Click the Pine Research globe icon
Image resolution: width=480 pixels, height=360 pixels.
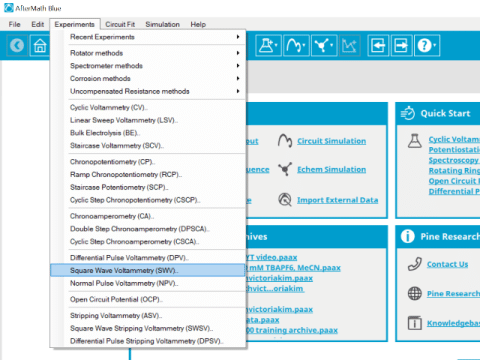[415, 293]
